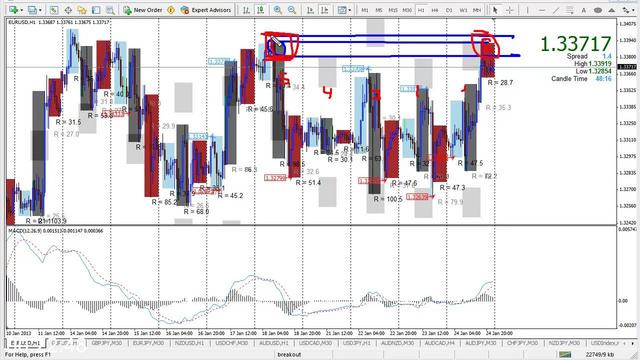Expand the new chart dropdown arrow

click(21, 10)
